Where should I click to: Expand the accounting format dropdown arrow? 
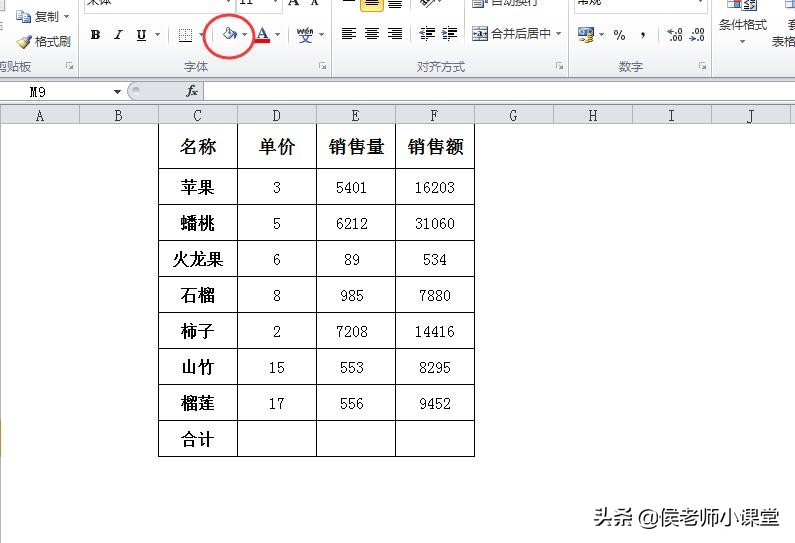click(x=602, y=35)
